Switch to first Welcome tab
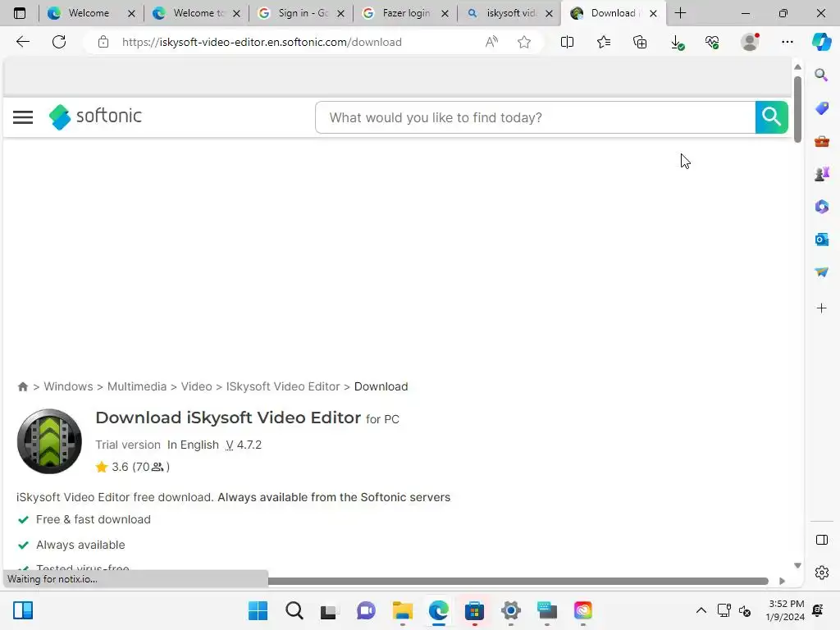This screenshot has width=840, height=630. click(x=89, y=13)
